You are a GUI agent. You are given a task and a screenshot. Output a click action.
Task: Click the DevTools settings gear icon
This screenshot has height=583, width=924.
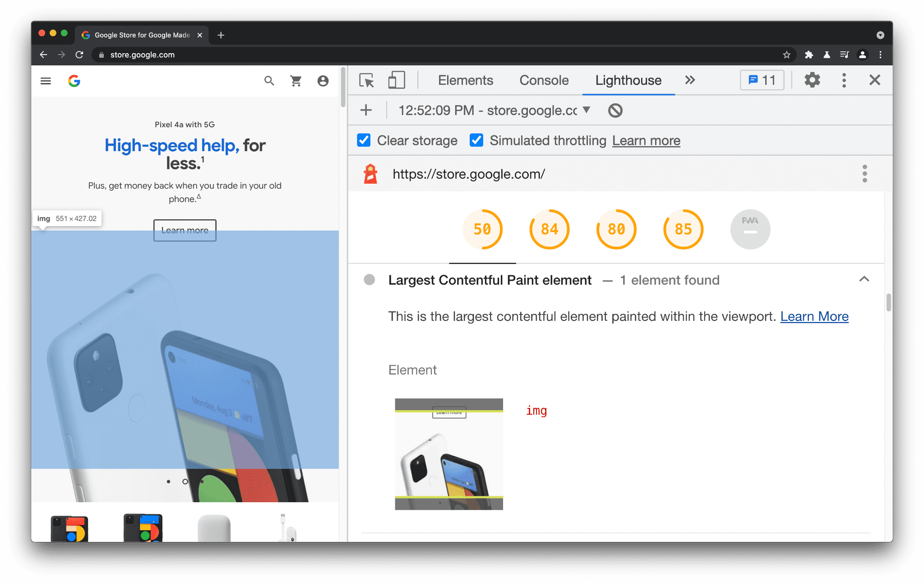coord(813,81)
